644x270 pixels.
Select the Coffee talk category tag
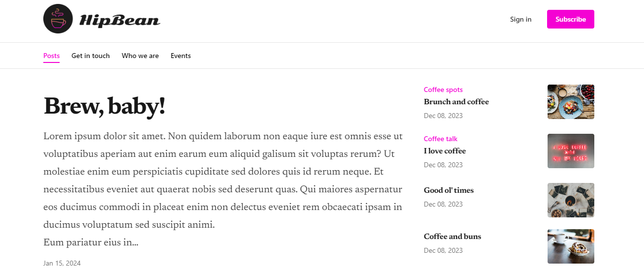tap(440, 139)
